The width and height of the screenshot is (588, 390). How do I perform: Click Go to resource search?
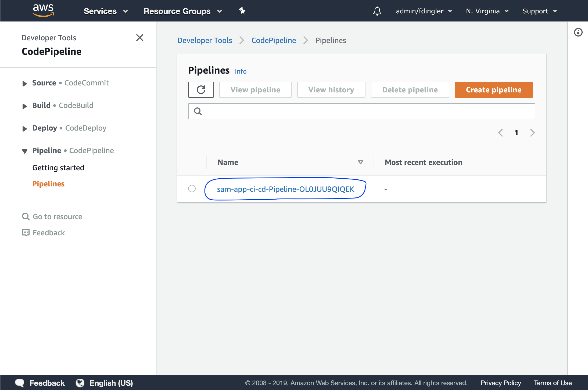(x=52, y=216)
